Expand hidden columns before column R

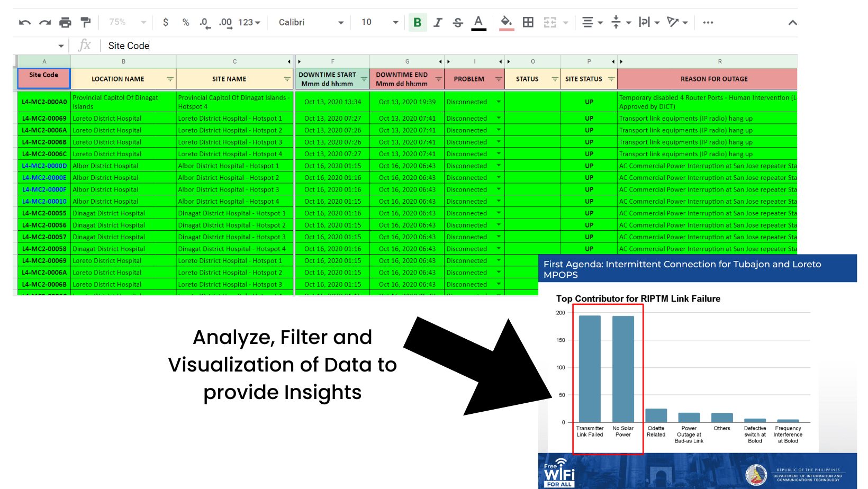[621, 62]
